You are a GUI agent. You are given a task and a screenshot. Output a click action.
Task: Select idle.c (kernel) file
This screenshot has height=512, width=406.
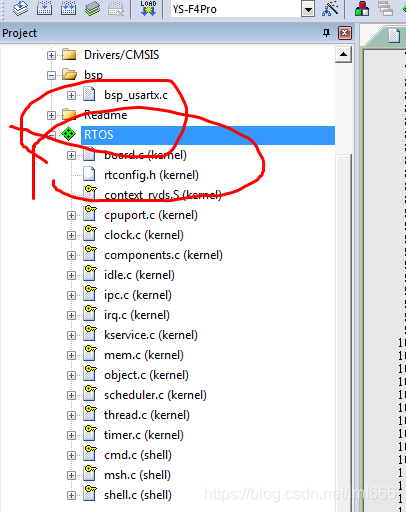pyautogui.click(x=139, y=275)
